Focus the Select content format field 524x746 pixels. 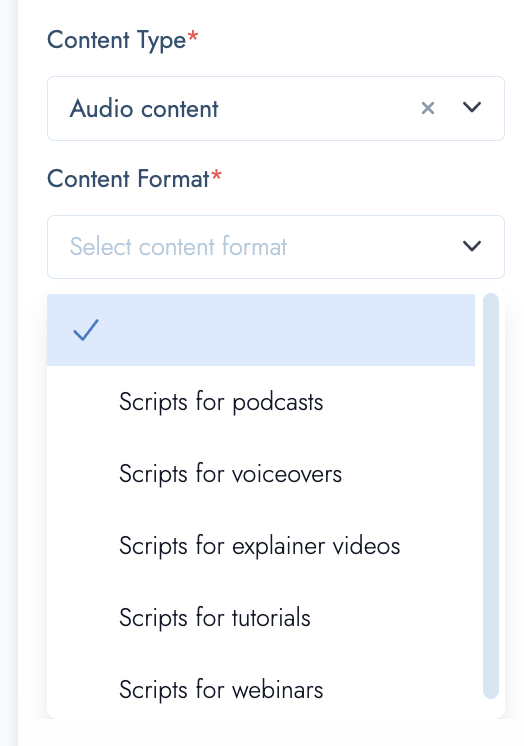click(276, 247)
